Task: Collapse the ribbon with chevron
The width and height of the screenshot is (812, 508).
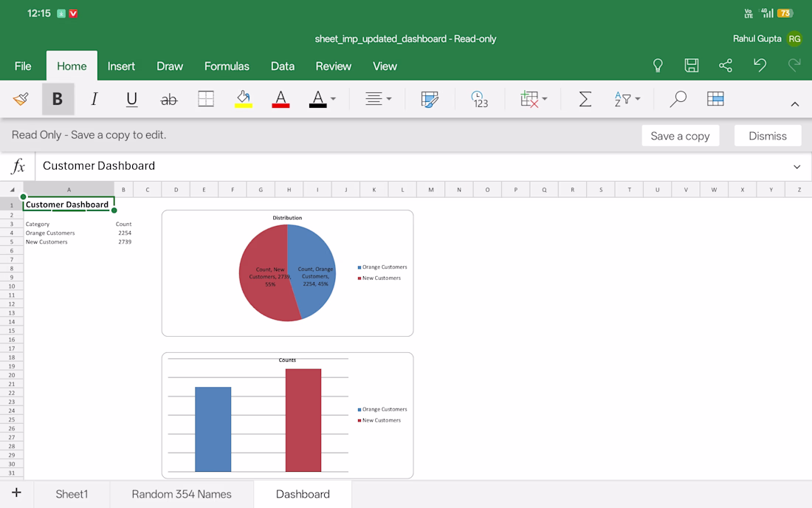Action: 795,104
